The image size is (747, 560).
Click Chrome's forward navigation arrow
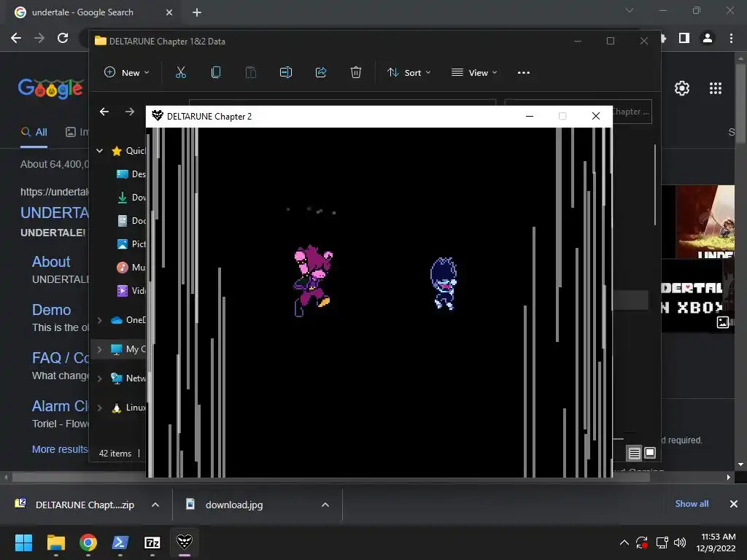coord(39,38)
